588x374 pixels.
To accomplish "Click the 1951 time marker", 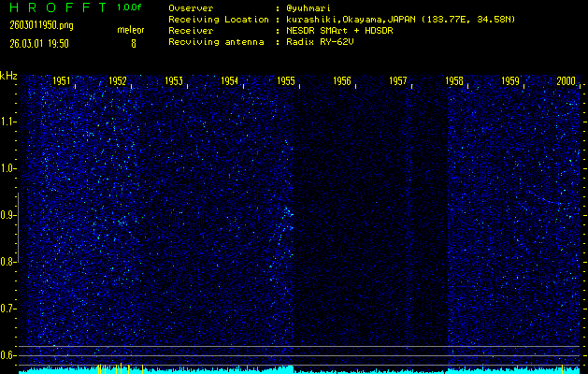I will tap(61, 81).
